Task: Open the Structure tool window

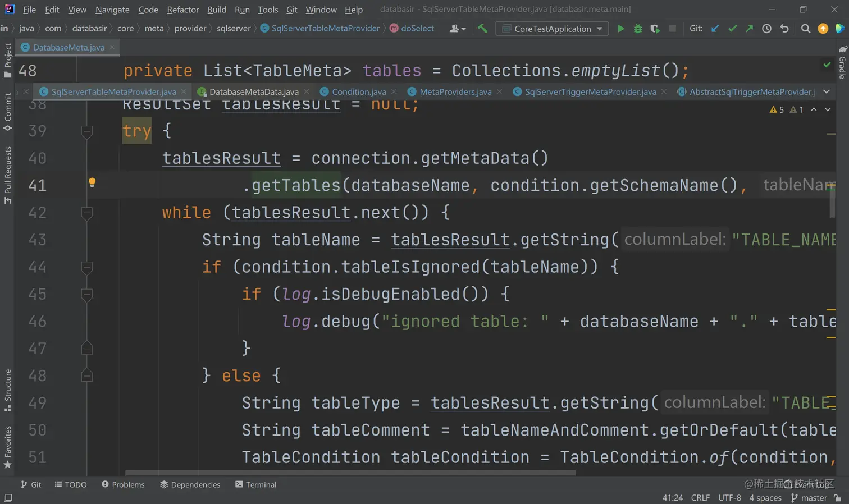Action: click(x=7, y=390)
